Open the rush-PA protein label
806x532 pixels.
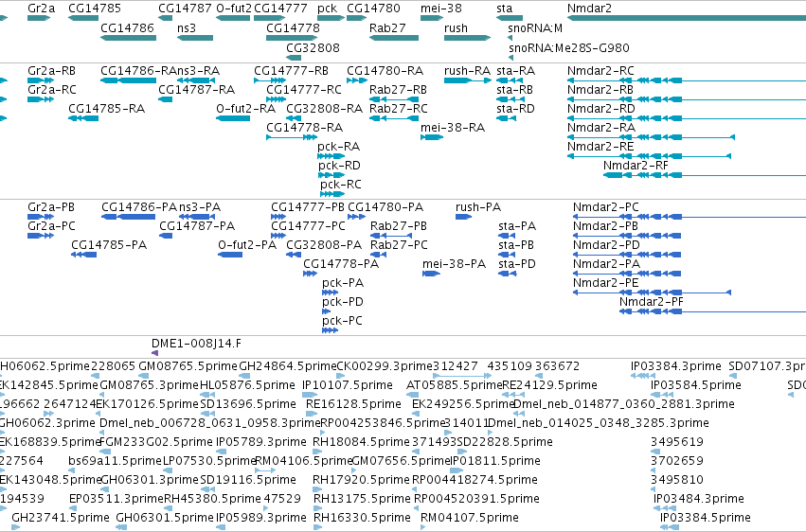[478, 207]
